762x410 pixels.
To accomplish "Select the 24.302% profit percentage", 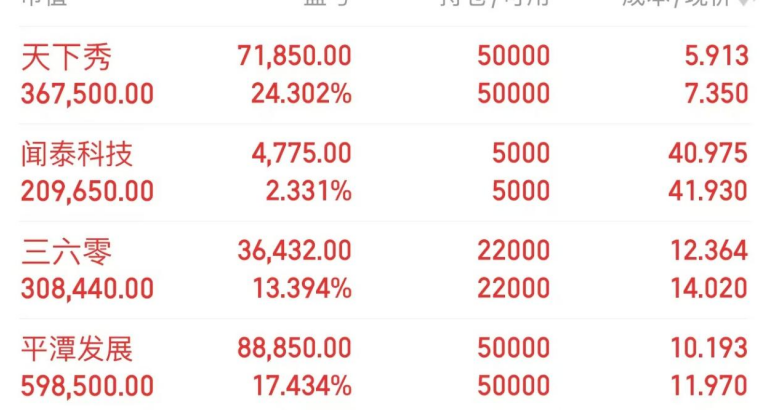I will [301, 94].
